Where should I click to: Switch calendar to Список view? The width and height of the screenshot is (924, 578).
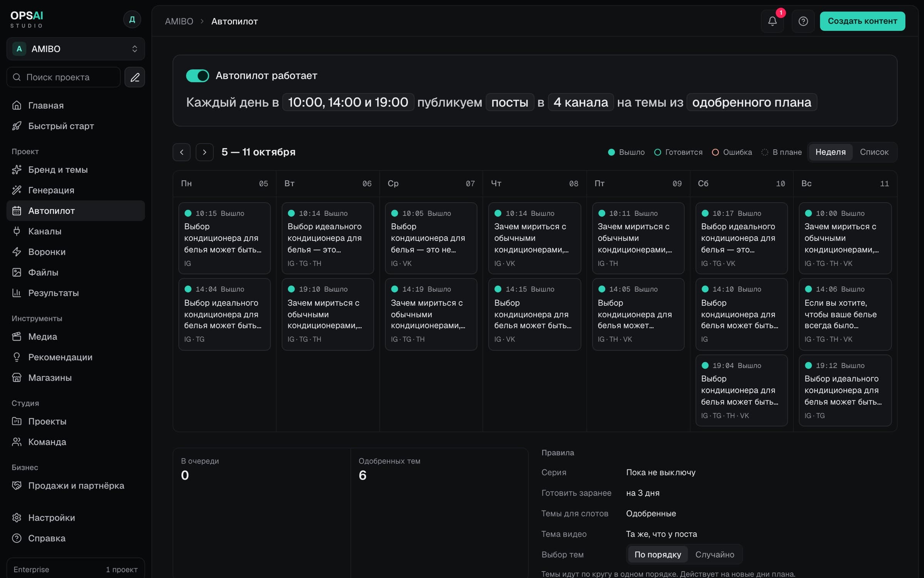point(874,152)
